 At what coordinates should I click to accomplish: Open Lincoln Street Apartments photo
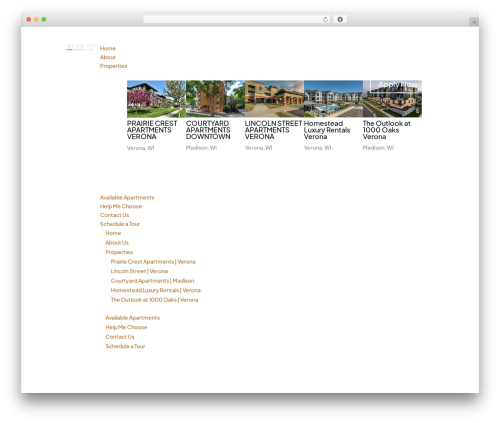[x=274, y=99]
